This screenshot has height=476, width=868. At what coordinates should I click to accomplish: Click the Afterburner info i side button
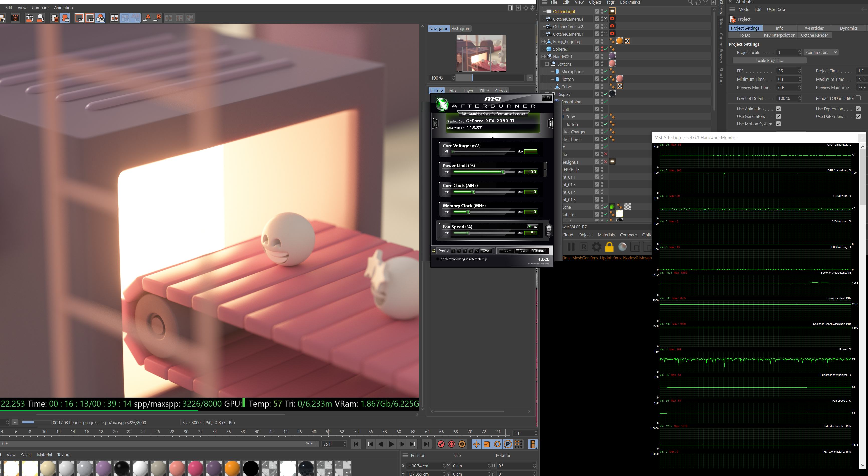click(551, 124)
